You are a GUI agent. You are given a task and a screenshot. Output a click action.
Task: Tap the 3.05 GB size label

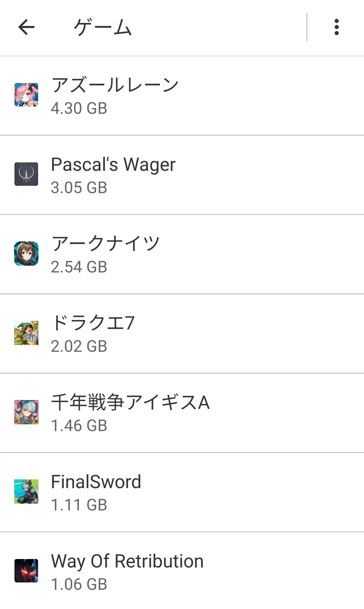coord(79,187)
